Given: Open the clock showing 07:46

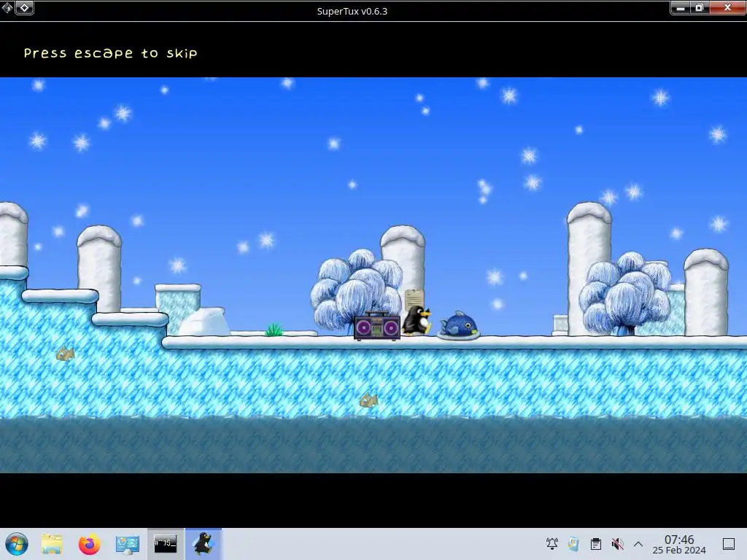Looking at the screenshot, I should (x=679, y=544).
